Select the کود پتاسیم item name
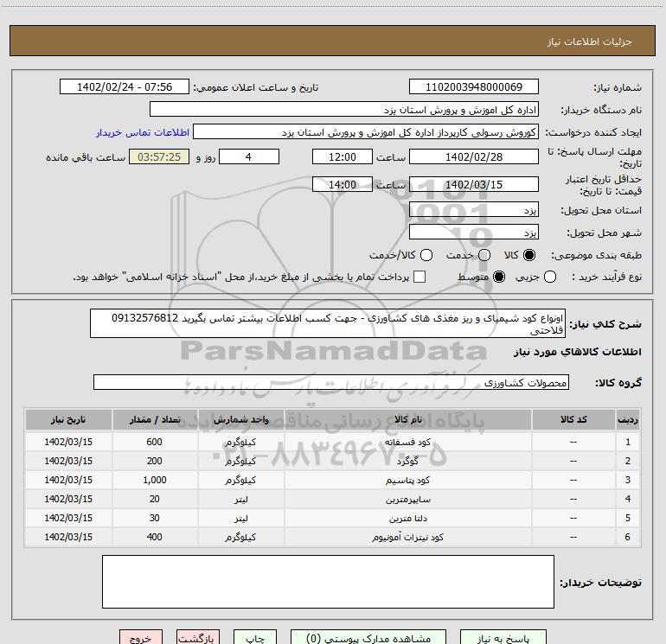Viewport: 666px width, 644px height. (x=407, y=480)
